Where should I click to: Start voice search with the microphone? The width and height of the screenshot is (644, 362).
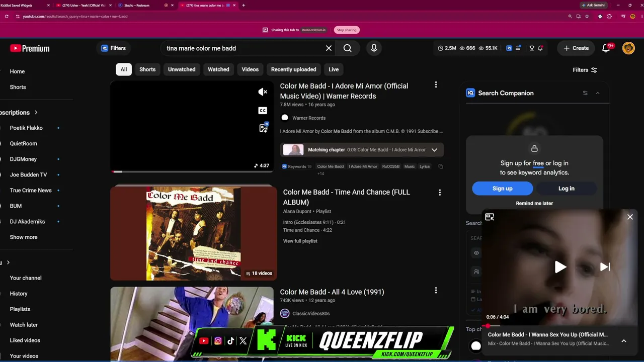click(x=374, y=48)
